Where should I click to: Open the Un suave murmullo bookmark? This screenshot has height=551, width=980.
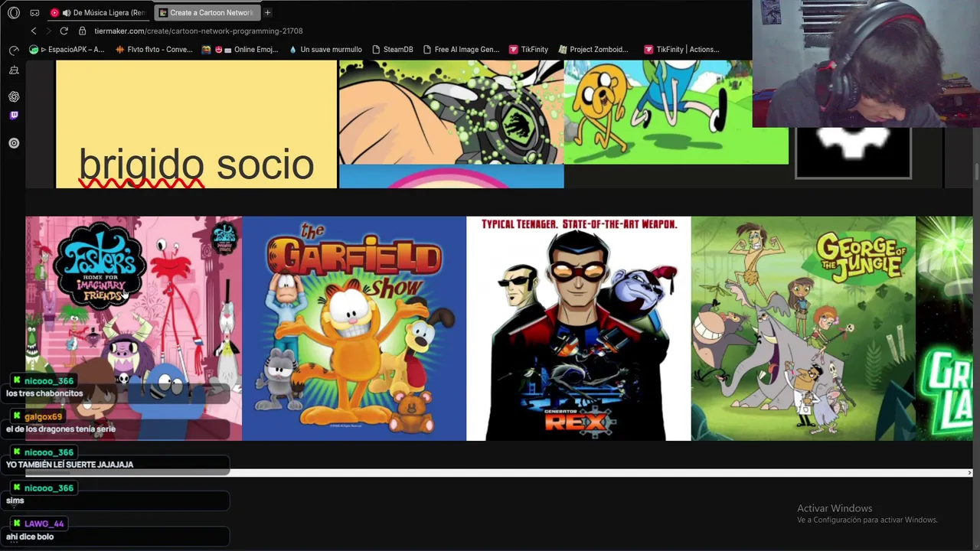click(325, 49)
